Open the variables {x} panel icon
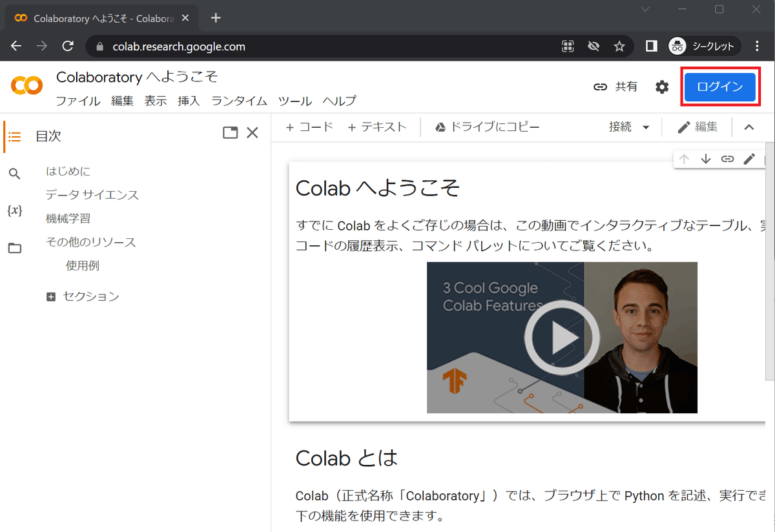The width and height of the screenshot is (775, 532). [14, 210]
